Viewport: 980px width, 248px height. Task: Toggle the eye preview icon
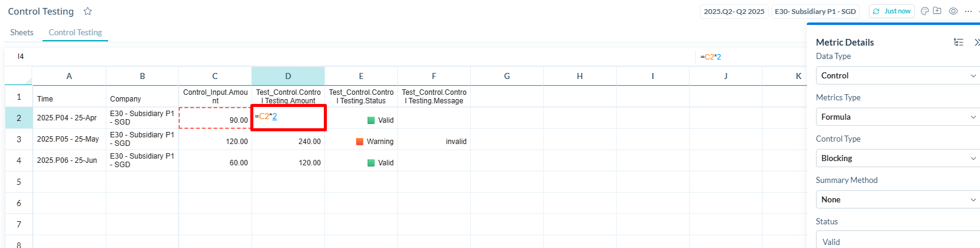tap(953, 11)
